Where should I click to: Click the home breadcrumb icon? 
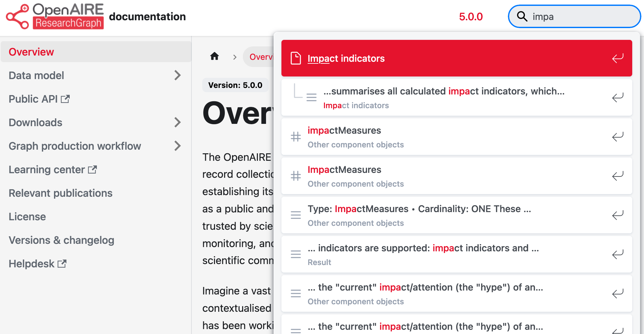tap(214, 57)
